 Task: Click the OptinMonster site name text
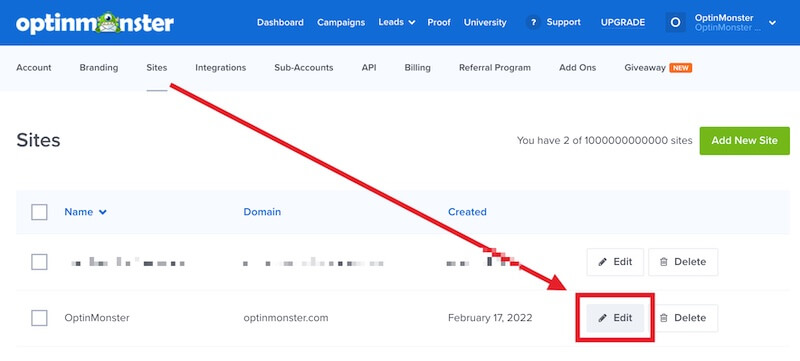[x=97, y=318]
